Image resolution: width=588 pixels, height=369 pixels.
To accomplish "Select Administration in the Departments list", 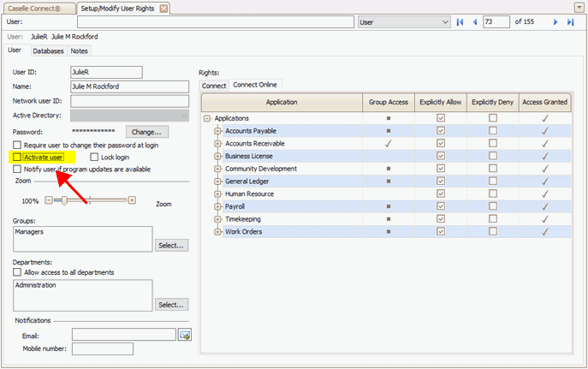I will pyautogui.click(x=36, y=285).
